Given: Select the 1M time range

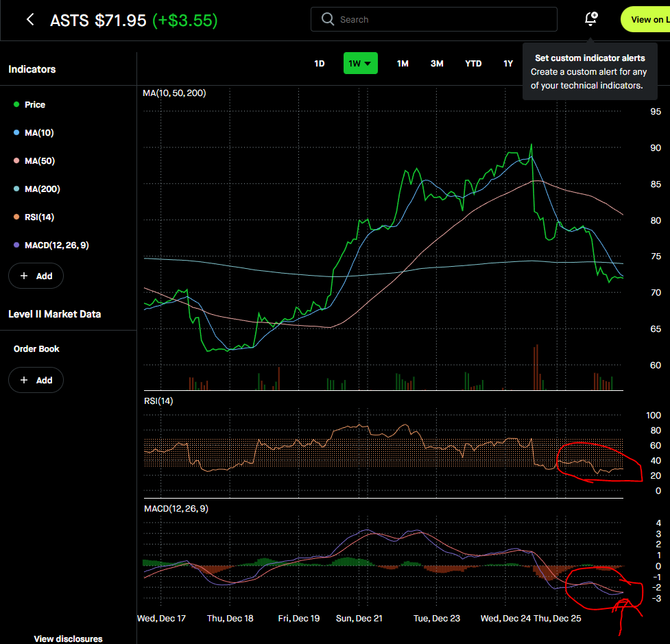Looking at the screenshot, I should pyautogui.click(x=403, y=64).
